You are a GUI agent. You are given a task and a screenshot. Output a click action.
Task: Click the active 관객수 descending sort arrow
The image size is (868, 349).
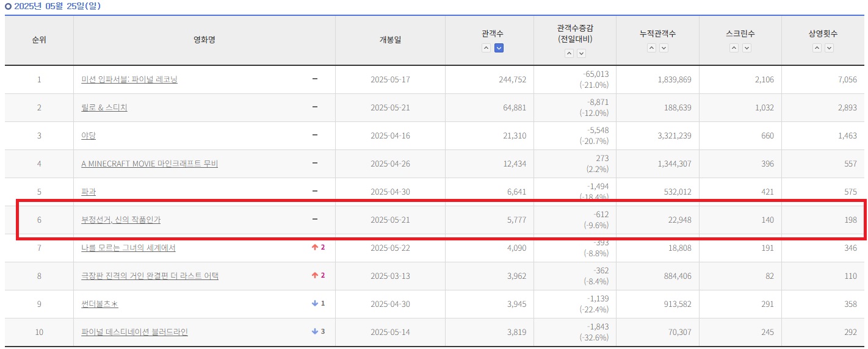coord(499,48)
